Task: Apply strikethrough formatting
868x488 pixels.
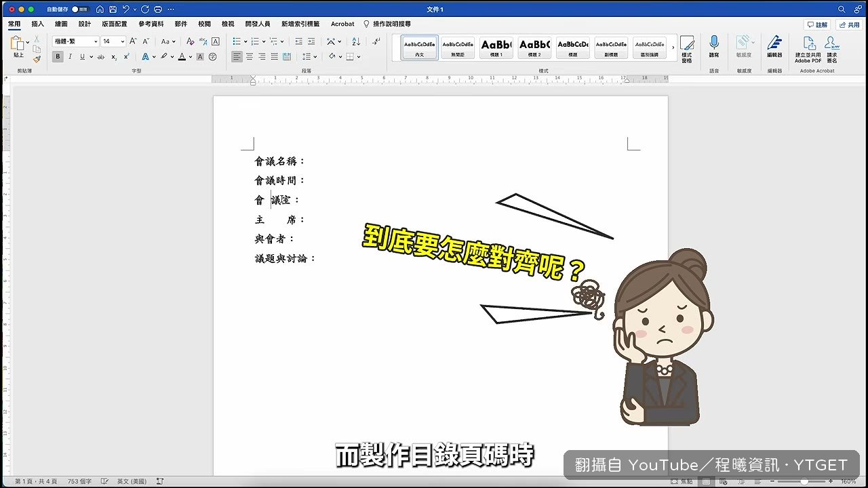Action: pos(101,57)
